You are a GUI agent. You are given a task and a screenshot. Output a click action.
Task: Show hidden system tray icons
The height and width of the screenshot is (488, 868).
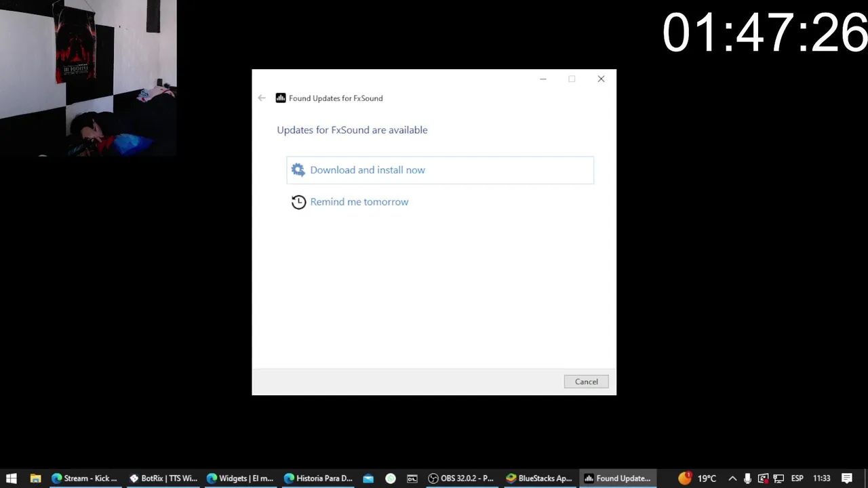click(x=732, y=479)
